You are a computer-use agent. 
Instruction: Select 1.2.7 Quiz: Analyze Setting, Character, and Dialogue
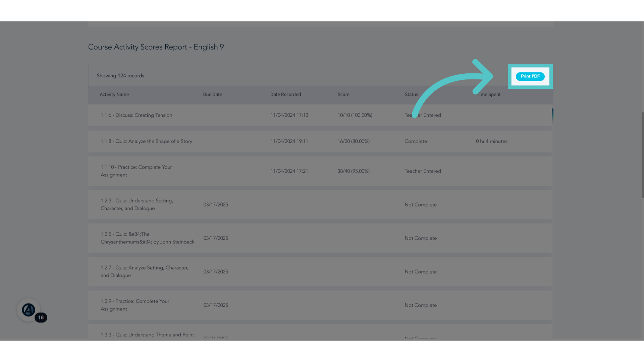(320, 271)
